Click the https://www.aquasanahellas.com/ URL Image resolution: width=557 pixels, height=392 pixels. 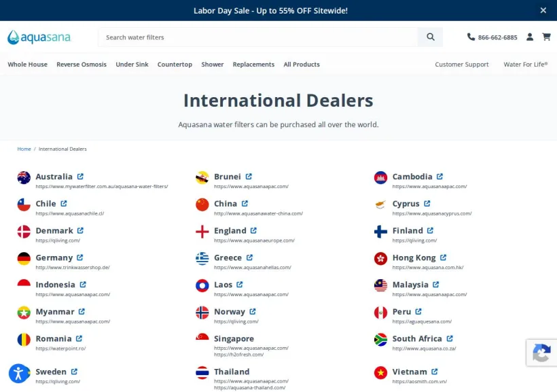pos(253,267)
